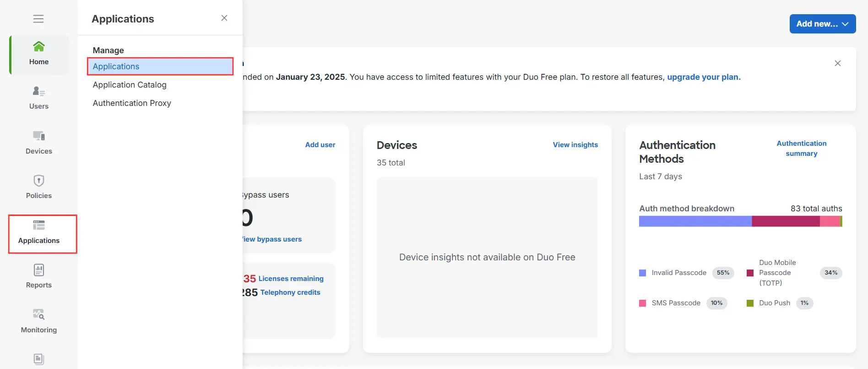868x369 pixels.
Task: Open Devices section in sidebar
Action: pyautogui.click(x=39, y=143)
